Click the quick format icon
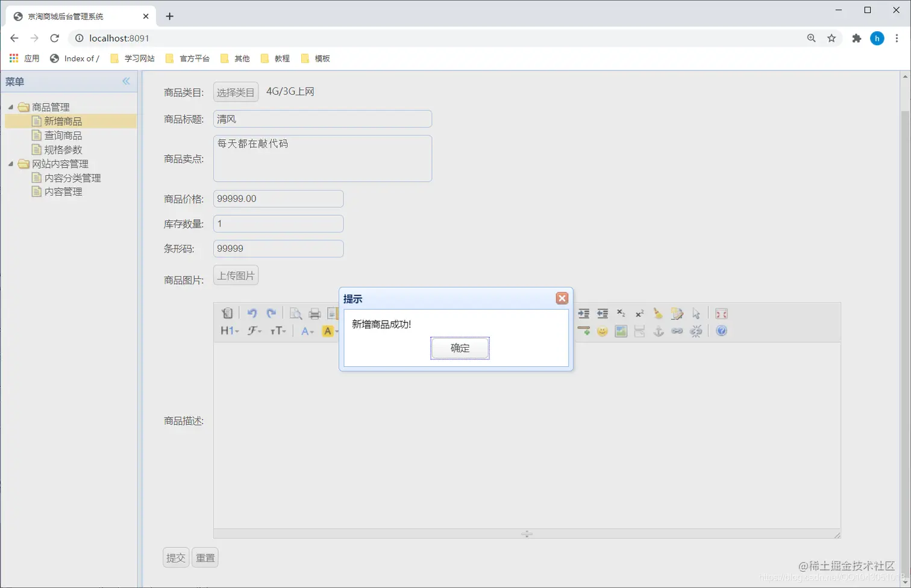This screenshot has height=588, width=911. pos(677,313)
